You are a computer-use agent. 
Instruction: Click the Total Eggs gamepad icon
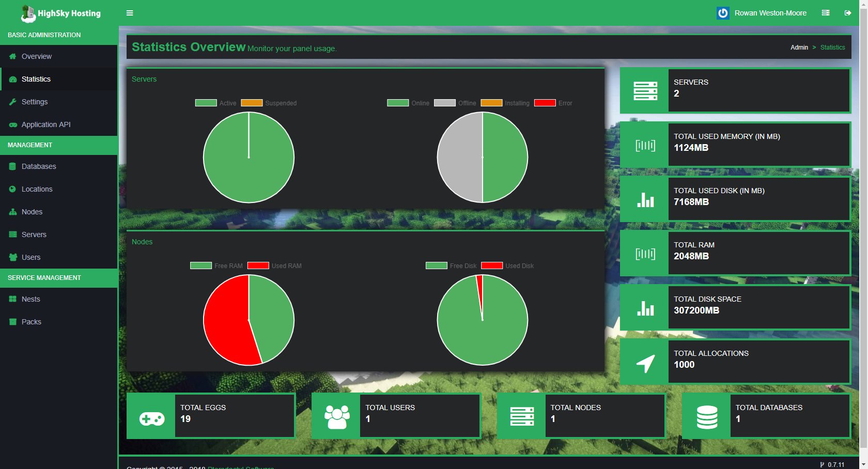[x=151, y=418]
